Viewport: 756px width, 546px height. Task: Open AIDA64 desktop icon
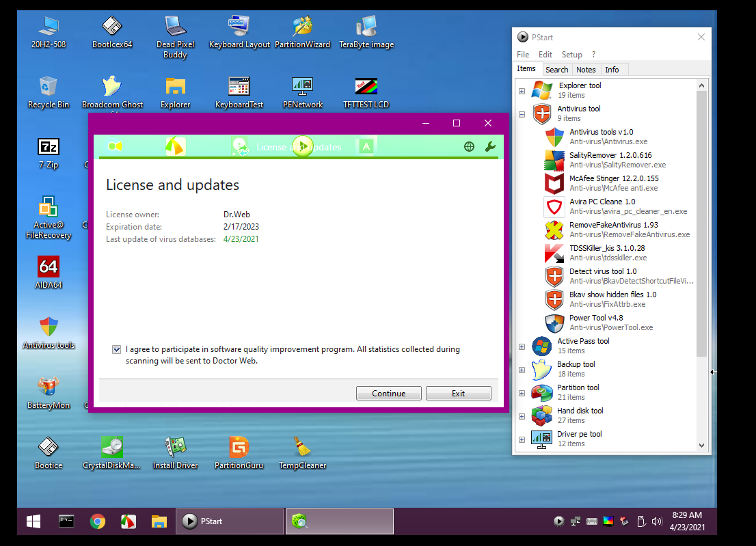pyautogui.click(x=49, y=273)
